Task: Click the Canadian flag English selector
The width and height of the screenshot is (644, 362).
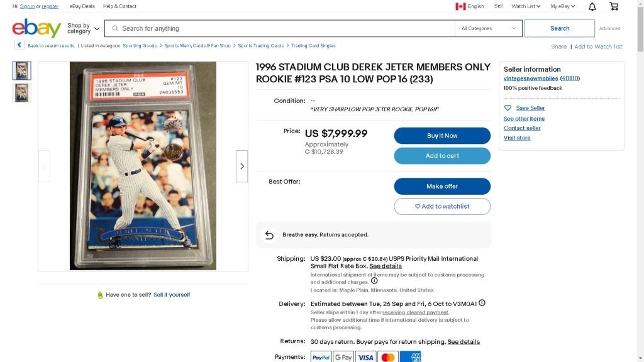Action: [469, 6]
